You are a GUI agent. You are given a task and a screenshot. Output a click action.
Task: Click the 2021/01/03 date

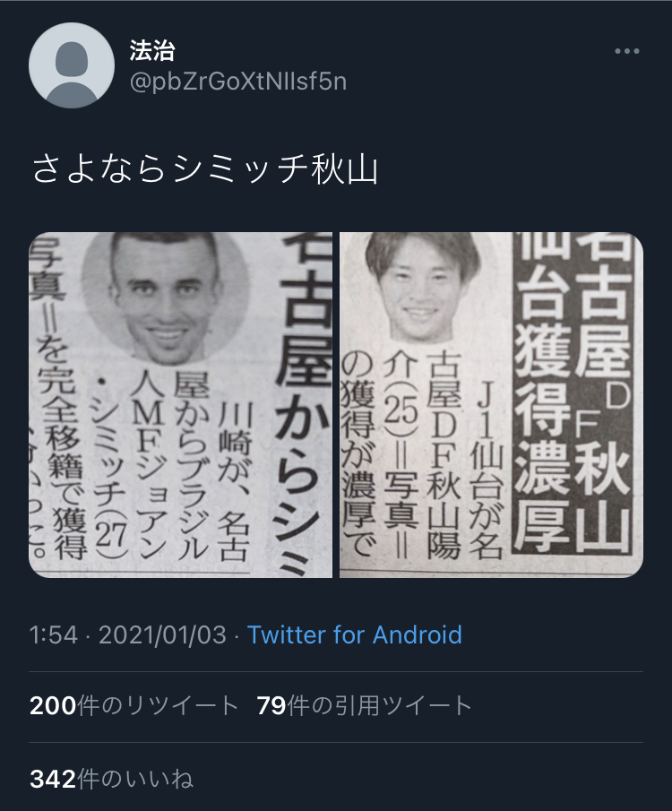point(162,635)
